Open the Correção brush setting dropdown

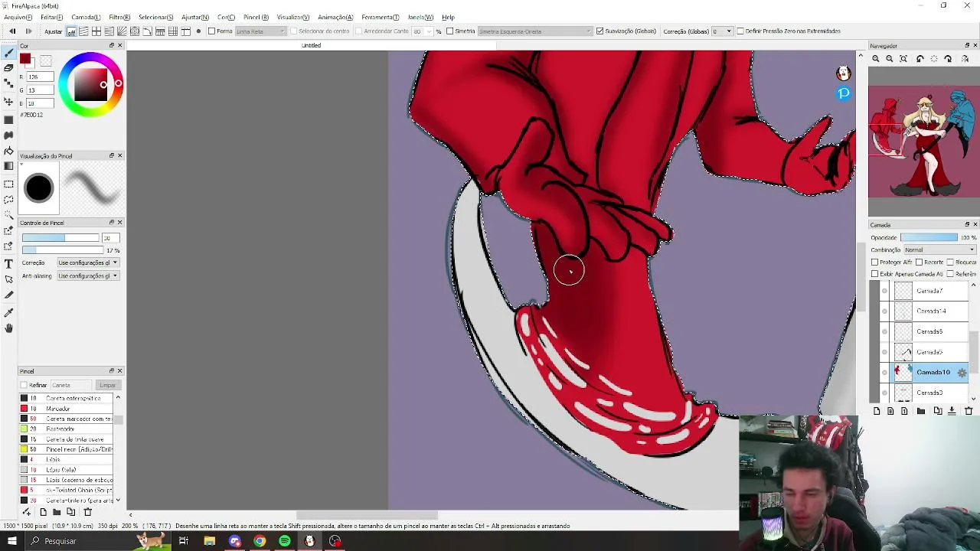[87, 262]
